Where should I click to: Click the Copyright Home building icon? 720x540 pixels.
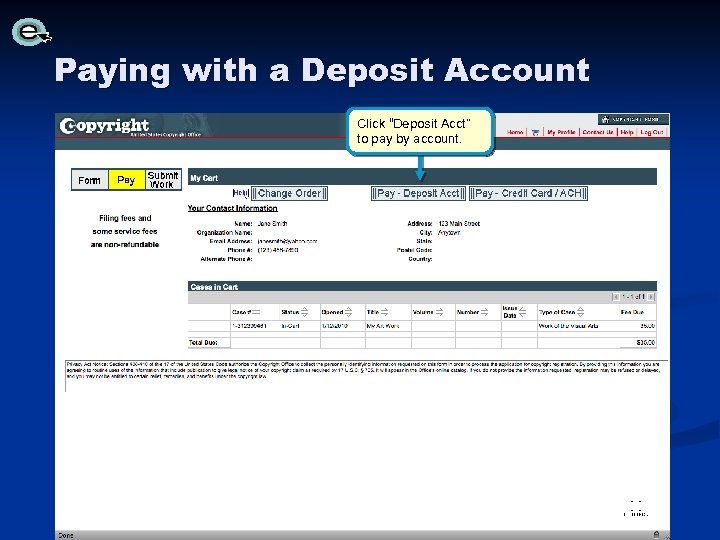(x=605, y=119)
